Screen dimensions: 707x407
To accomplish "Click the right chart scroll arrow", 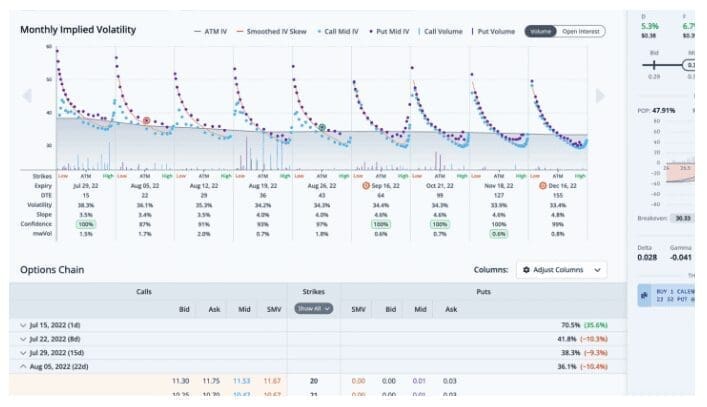I will tap(600, 96).
